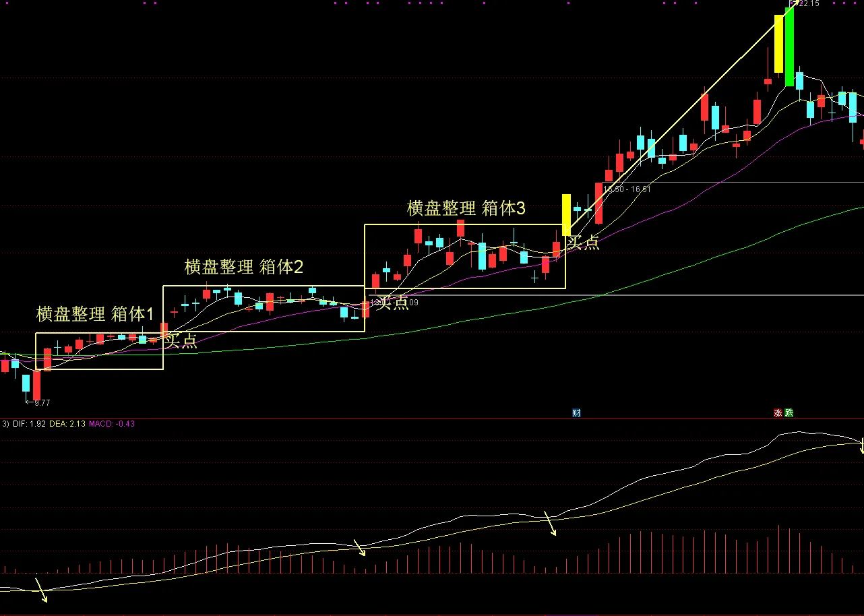The image size is (864, 616).
Task: Click the 买点 label after 箱体3
Action: click(583, 243)
